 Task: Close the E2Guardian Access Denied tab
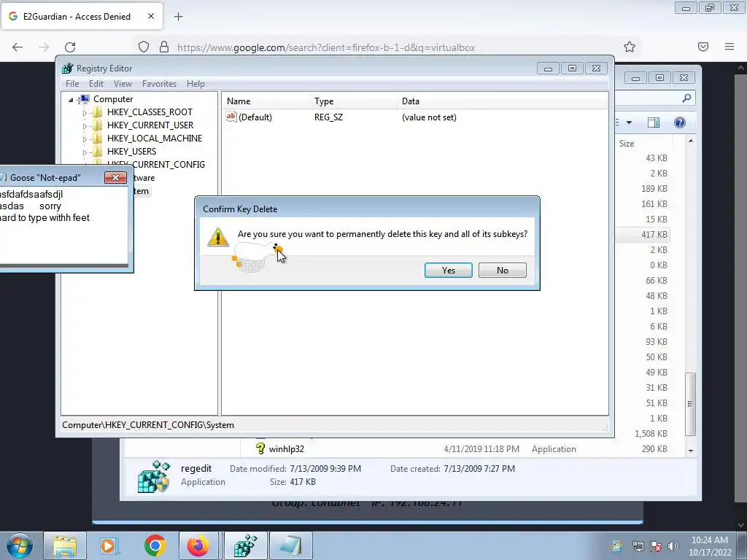click(x=150, y=16)
